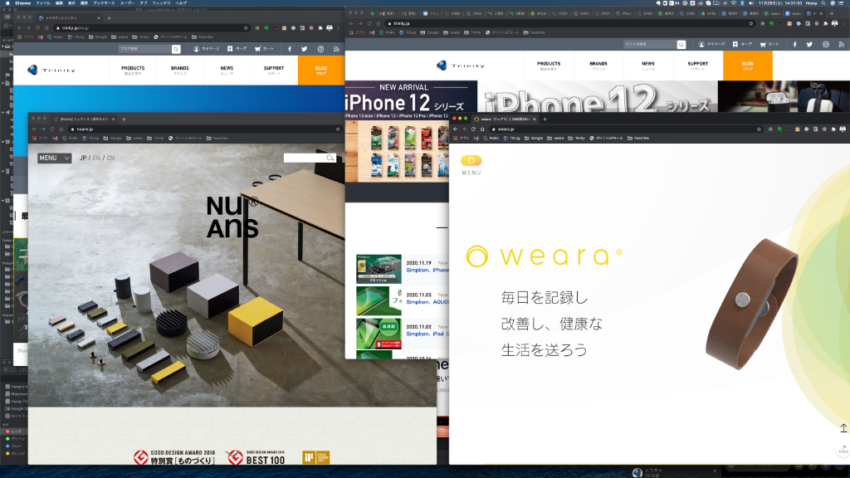The height and width of the screenshot is (478, 850).
Task: Switch NuAns site language to EN
Action: [97, 158]
